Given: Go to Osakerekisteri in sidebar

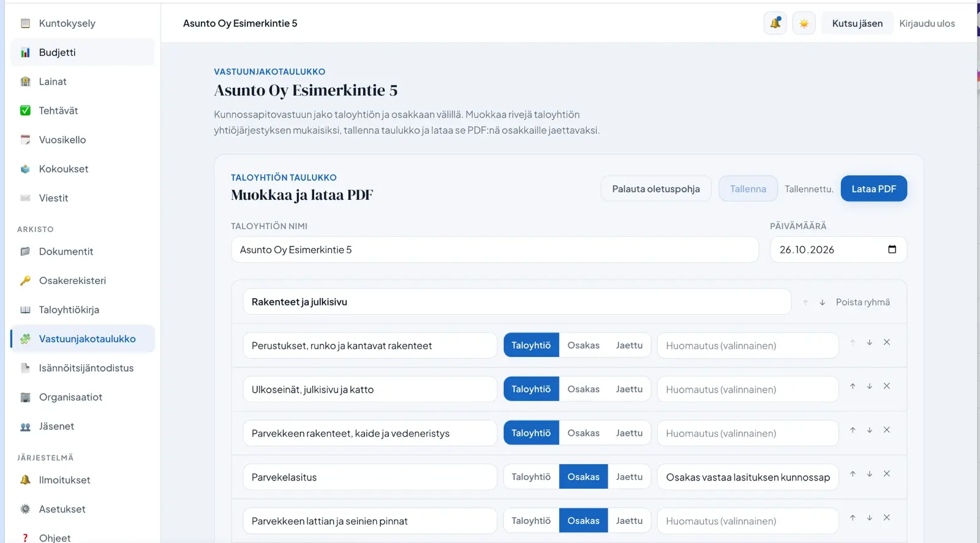Looking at the screenshot, I should pyautogui.click(x=83, y=280).
